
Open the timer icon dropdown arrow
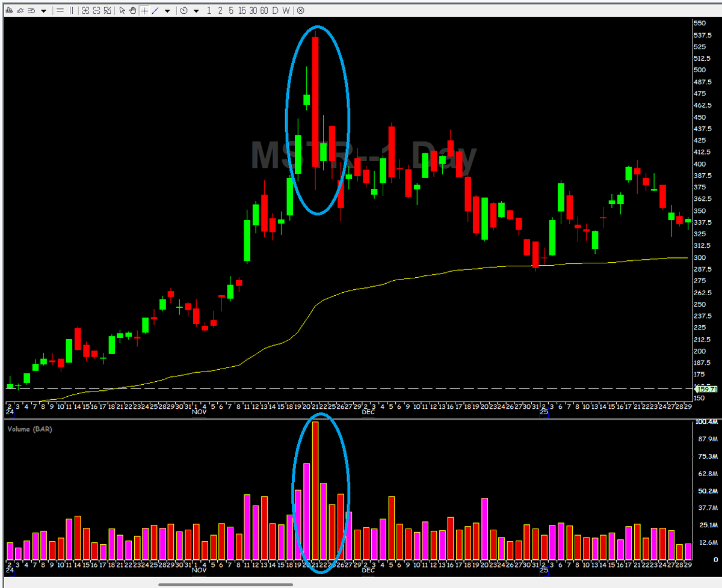pos(197,10)
